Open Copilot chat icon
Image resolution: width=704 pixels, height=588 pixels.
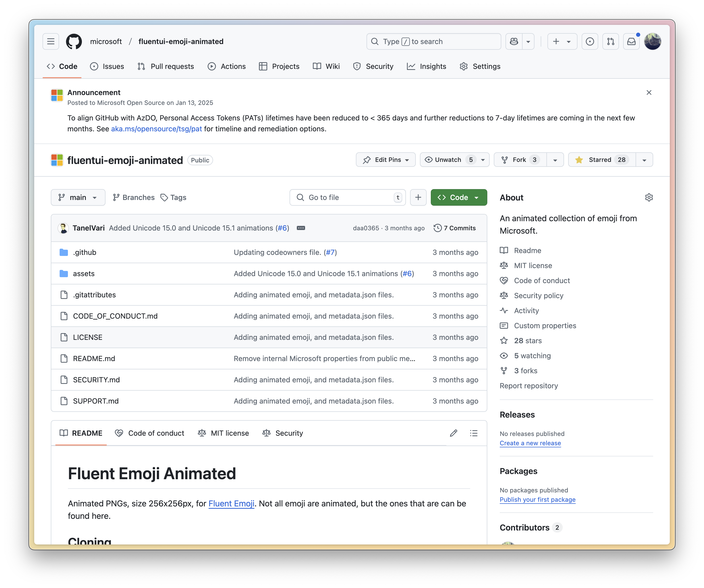(x=514, y=41)
